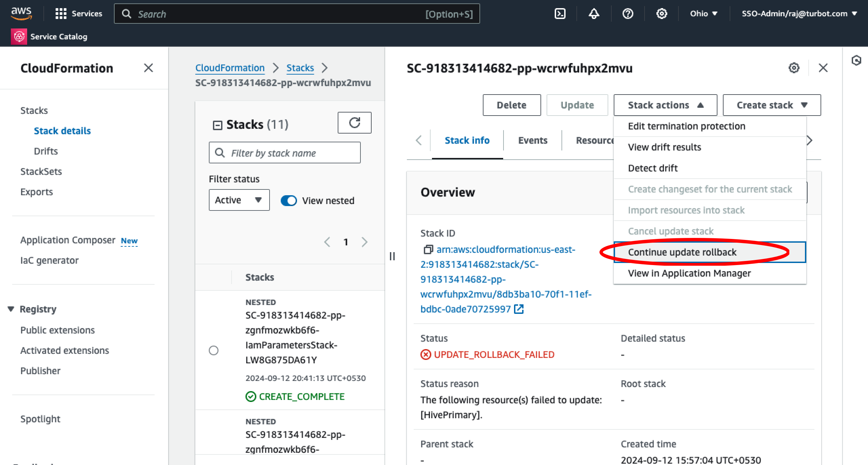The image size is (868, 465).
Task: Open the notifications bell icon
Action: pos(594,14)
